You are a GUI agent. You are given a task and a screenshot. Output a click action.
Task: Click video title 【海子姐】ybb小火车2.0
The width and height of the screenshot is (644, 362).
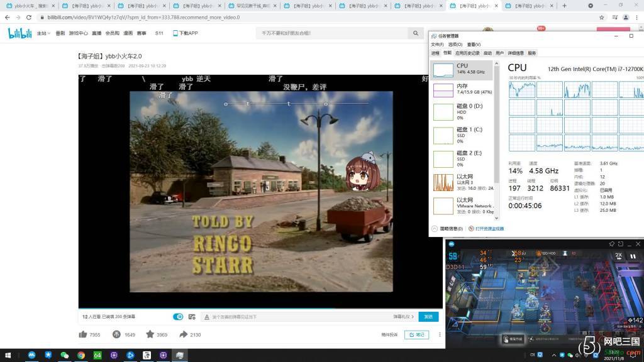[x=109, y=56]
